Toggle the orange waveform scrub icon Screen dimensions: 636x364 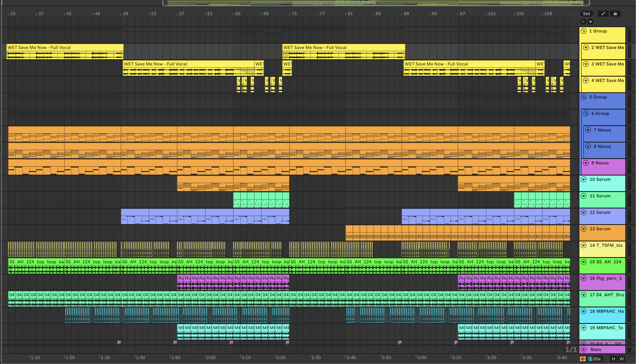point(583,359)
